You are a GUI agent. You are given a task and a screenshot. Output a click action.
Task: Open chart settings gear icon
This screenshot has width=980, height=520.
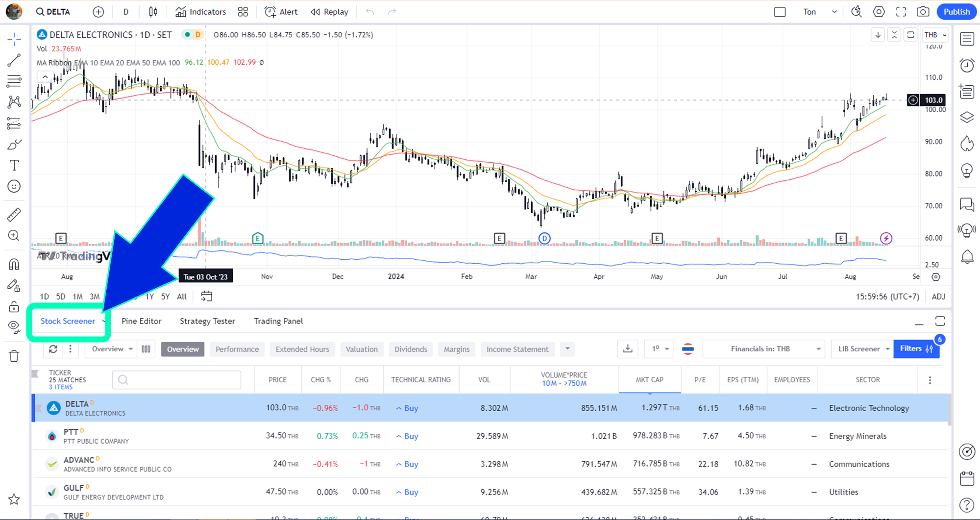click(879, 12)
